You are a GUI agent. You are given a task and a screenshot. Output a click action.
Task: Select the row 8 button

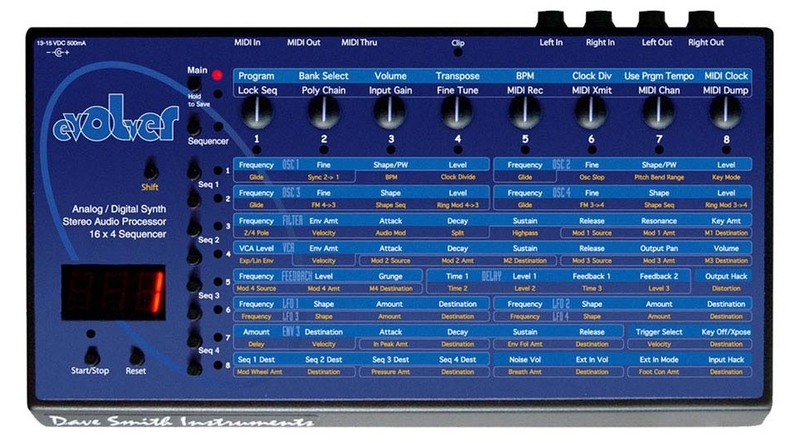pyautogui.click(x=194, y=367)
